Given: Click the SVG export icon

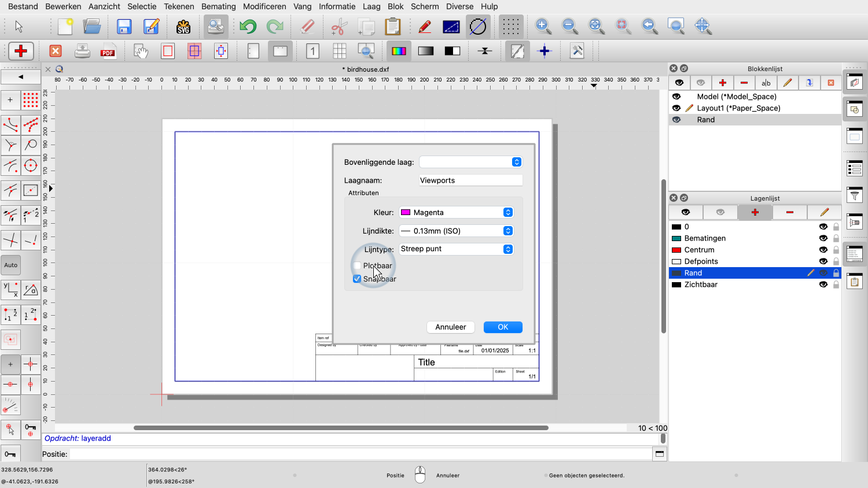Looking at the screenshot, I should 183,27.
